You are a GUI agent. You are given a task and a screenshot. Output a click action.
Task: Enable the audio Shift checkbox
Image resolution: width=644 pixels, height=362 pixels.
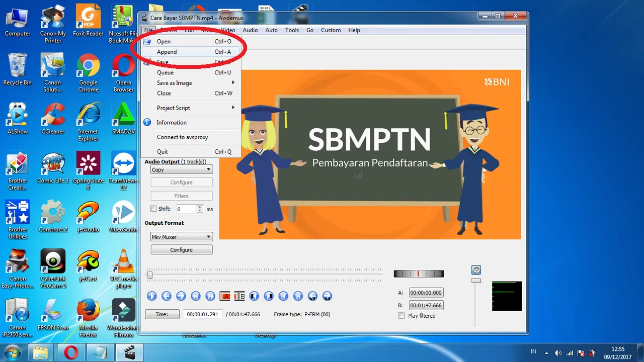[x=154, y=209]
